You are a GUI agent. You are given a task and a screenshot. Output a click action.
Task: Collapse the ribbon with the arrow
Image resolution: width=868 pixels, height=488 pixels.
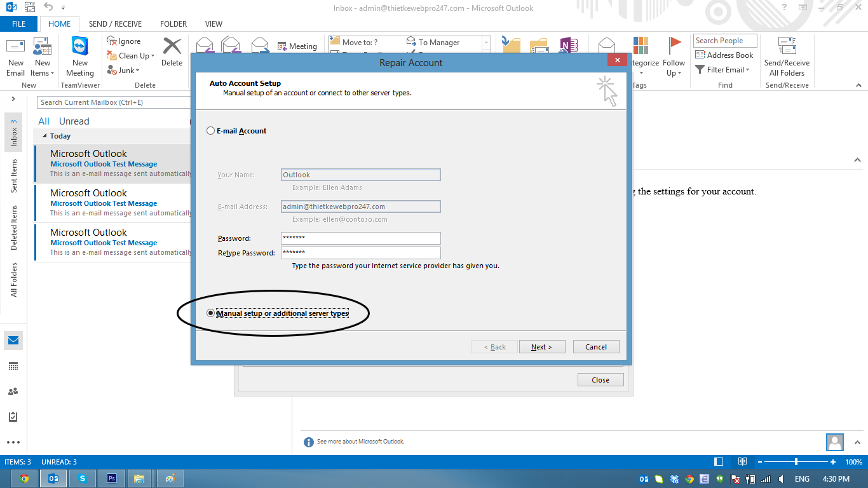point(857,85)
